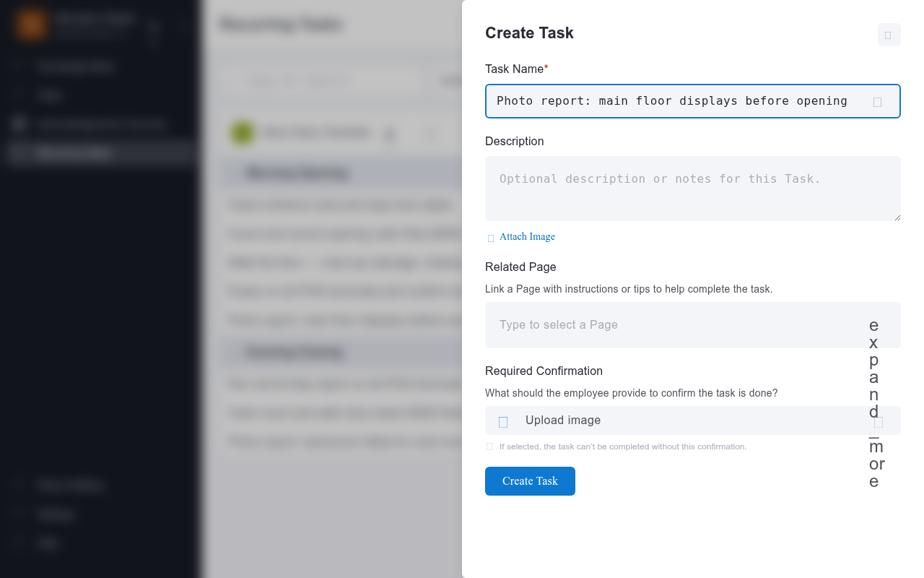The image size is (924, 578).
Task: Close the Create Task panel
Action: (x=889, y=35)
